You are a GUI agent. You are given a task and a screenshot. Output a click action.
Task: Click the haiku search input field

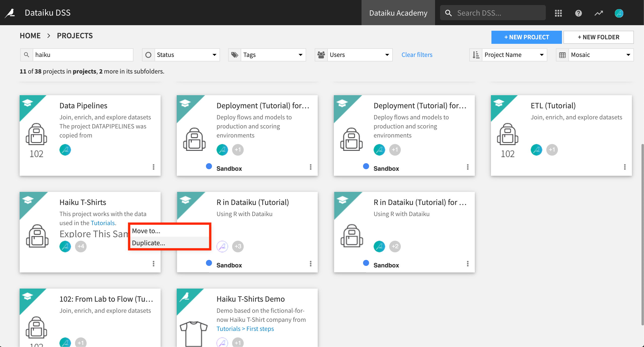click(82, 54)
